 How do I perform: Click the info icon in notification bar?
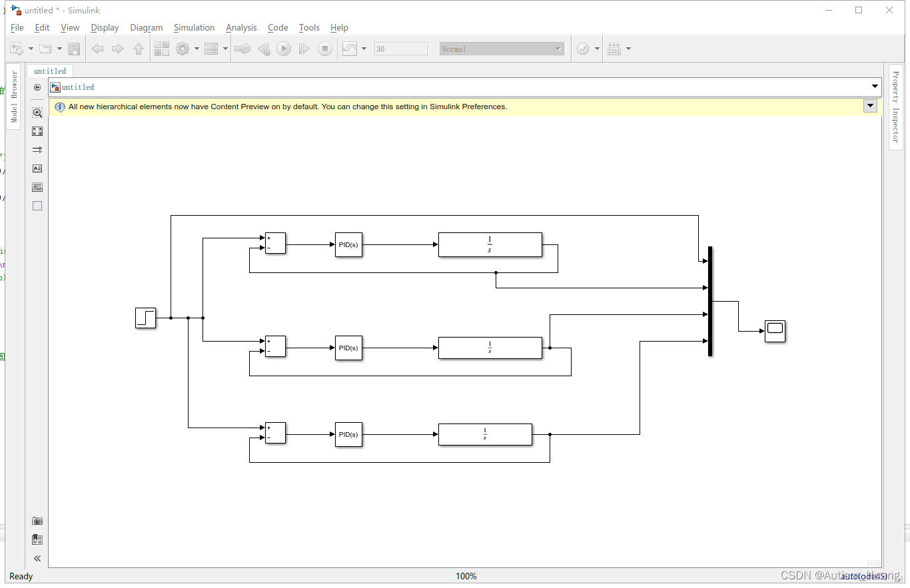[59, 107]
